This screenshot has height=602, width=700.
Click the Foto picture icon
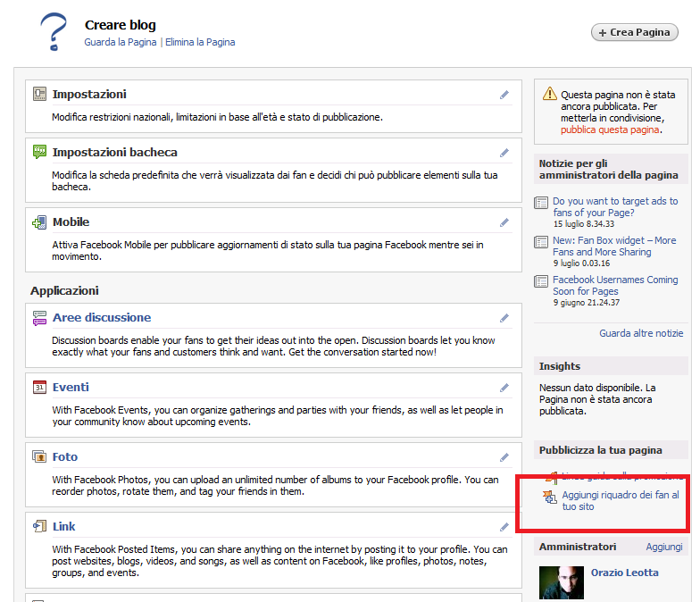coord(39,457)
